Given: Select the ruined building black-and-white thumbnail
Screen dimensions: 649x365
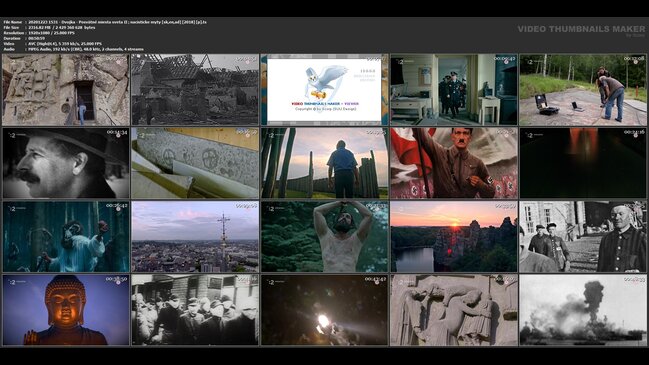Looking at the screenshot, I should (195, 89).
